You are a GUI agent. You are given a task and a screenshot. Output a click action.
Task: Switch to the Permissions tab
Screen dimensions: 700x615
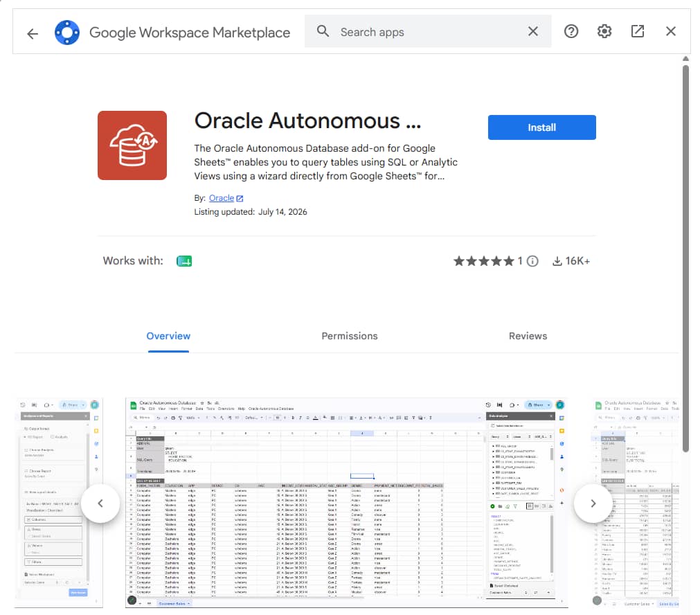[x=350, y=337]
